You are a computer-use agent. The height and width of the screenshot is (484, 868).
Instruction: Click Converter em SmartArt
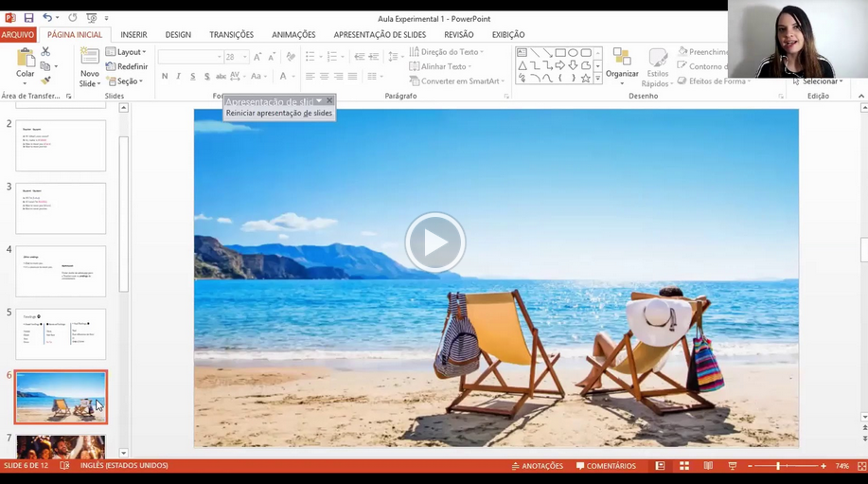[x=457, y=81]
